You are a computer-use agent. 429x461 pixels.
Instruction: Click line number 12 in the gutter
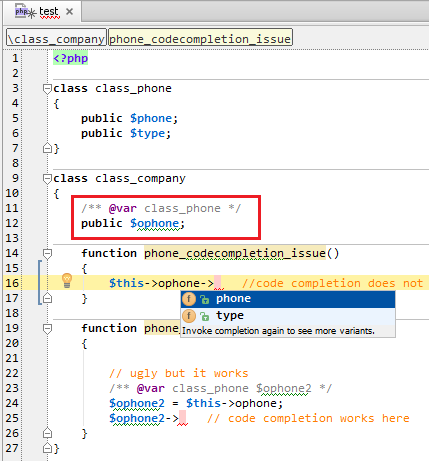pyautogui.click(x=12, y=223)
